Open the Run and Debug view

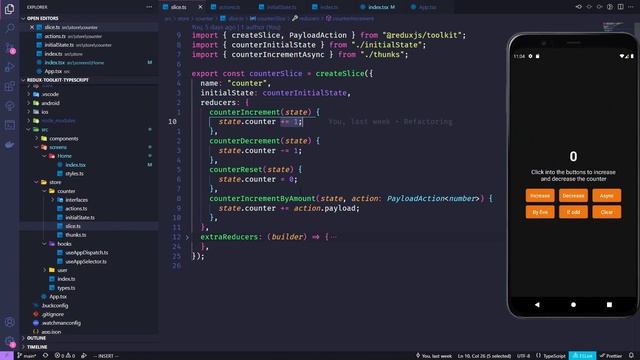click(9, 67)
